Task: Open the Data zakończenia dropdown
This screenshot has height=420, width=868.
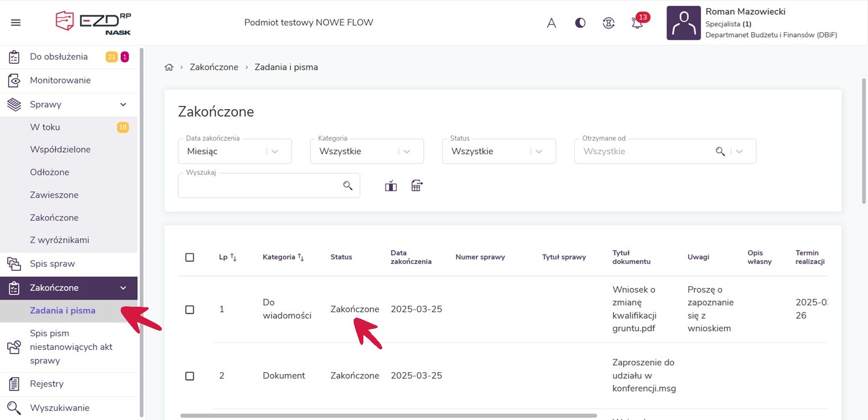Action: coord(235,151)
